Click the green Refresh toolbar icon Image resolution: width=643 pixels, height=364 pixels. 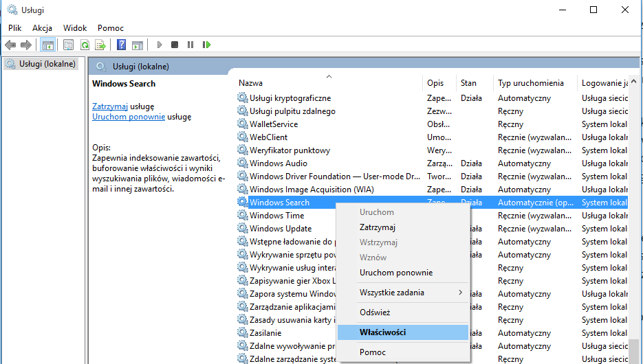pos(85,45)
